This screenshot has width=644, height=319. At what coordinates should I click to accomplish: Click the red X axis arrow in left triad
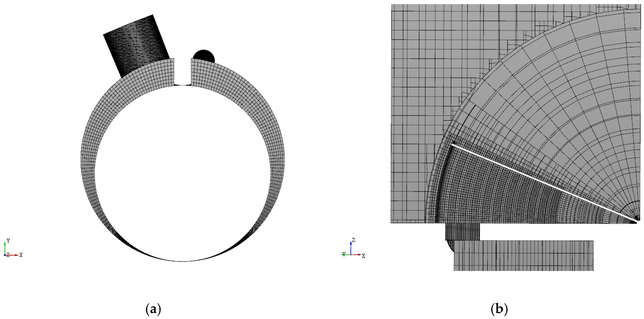click(14, 255)
